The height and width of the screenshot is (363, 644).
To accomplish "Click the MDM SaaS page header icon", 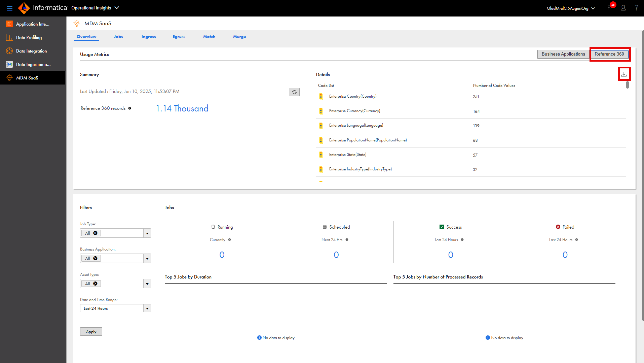I will [77, 23].
